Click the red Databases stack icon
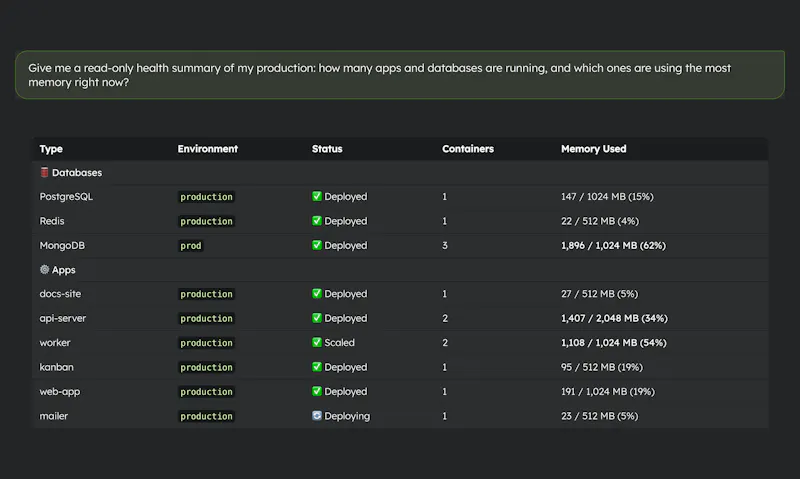The image size is (800, 479). (x=44, y=172)
